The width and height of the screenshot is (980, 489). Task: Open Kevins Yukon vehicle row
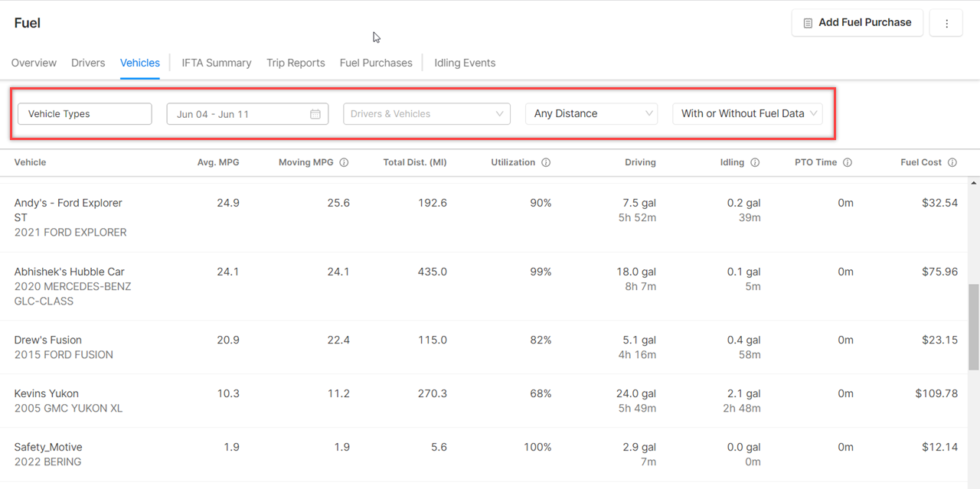(47, 393)
